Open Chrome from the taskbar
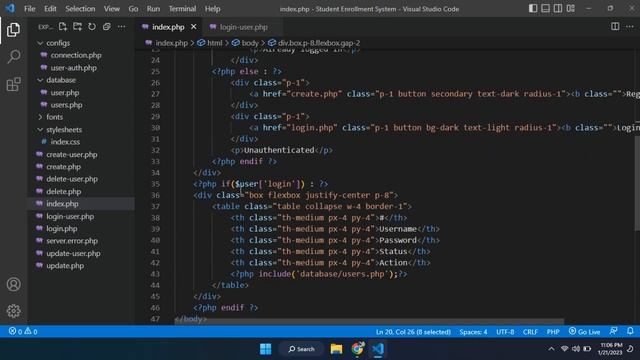The height and width of the screenshot is (360, 640). pos(357,349)
